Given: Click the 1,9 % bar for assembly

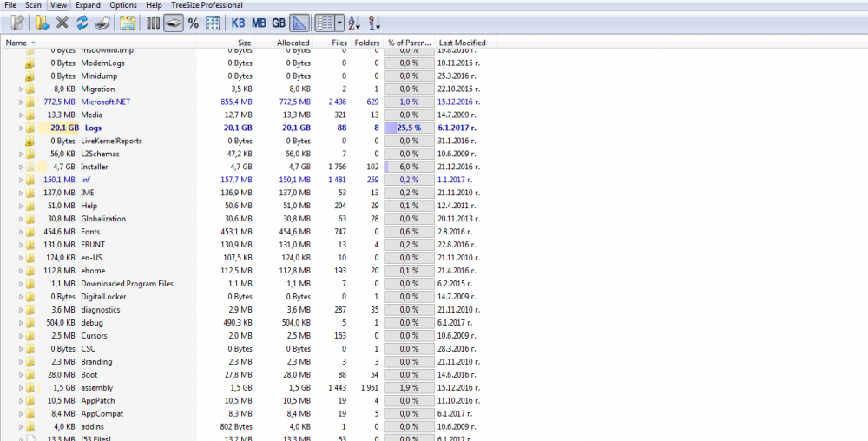Looking at the screenshot, I should click(409, 388).
